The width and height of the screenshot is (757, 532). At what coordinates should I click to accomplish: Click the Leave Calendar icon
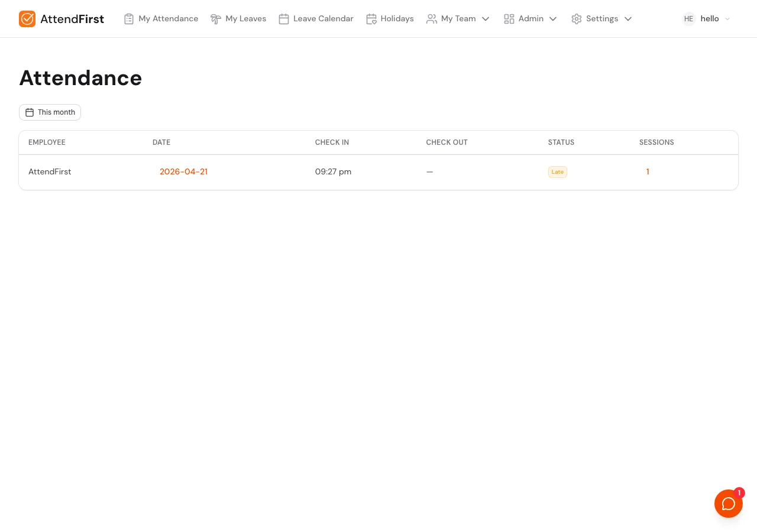coord(284,19)
